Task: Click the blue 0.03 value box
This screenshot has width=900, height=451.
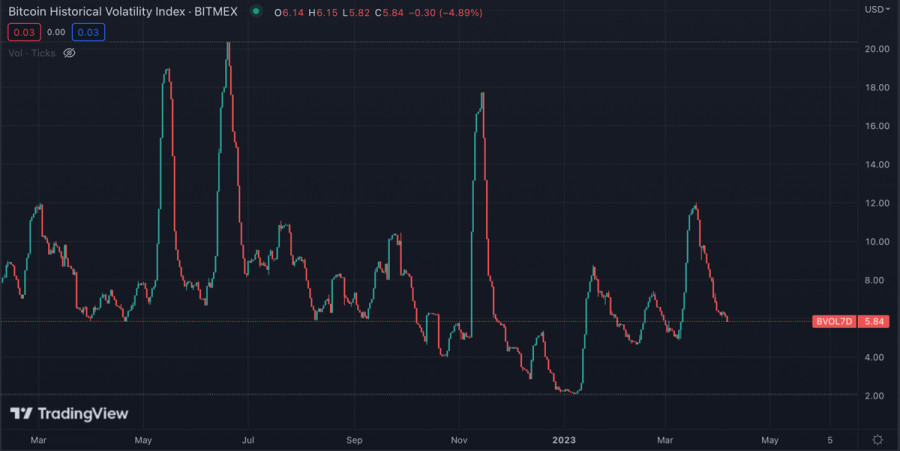Action: 88,32
